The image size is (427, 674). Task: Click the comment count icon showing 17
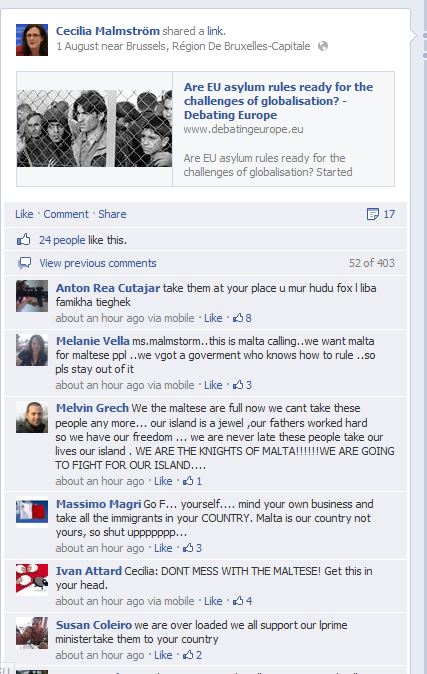(x=372, y=214)
